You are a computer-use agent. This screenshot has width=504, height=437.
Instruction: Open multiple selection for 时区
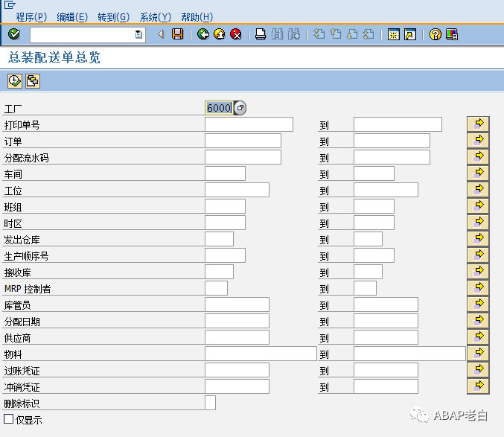coord(478,222)
